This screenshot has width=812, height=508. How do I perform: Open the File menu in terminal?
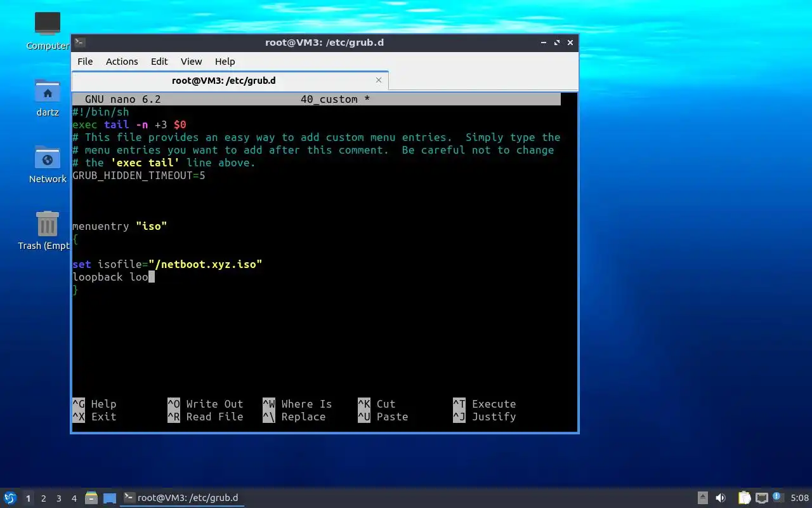click(85, 62)
